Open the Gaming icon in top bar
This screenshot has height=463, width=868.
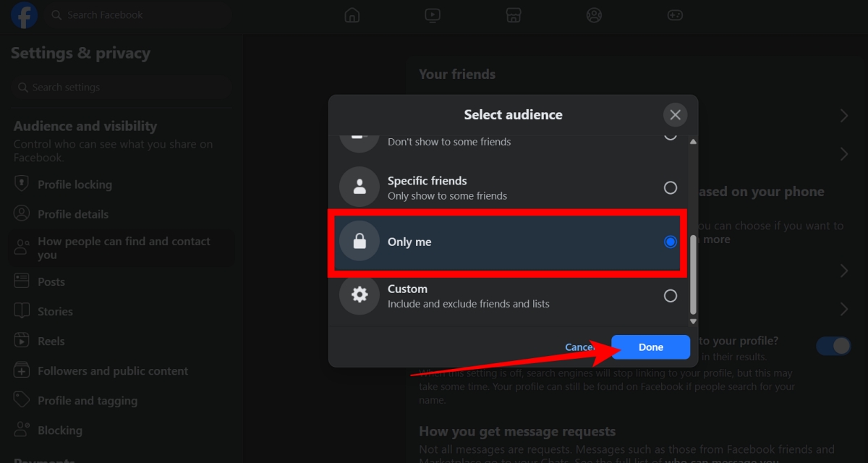pos(675,15)
